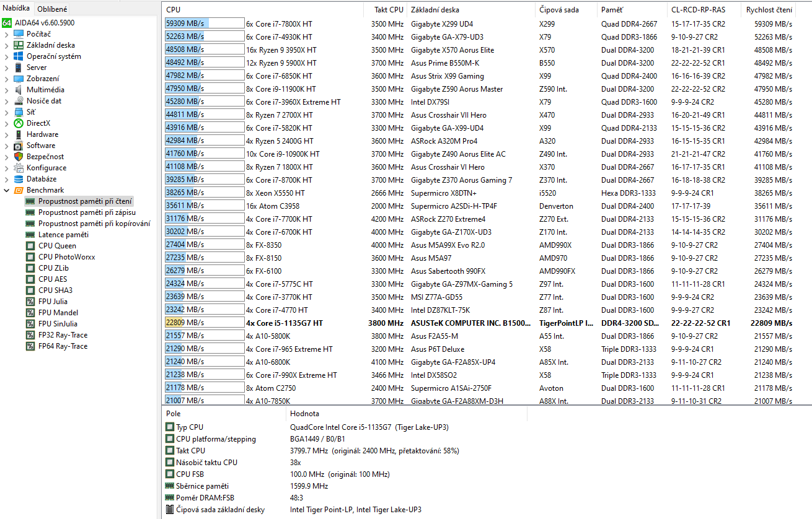Click the Bezpečnost shield icon
The width and height of the screenshot is (812, 519).
(19, 156)
